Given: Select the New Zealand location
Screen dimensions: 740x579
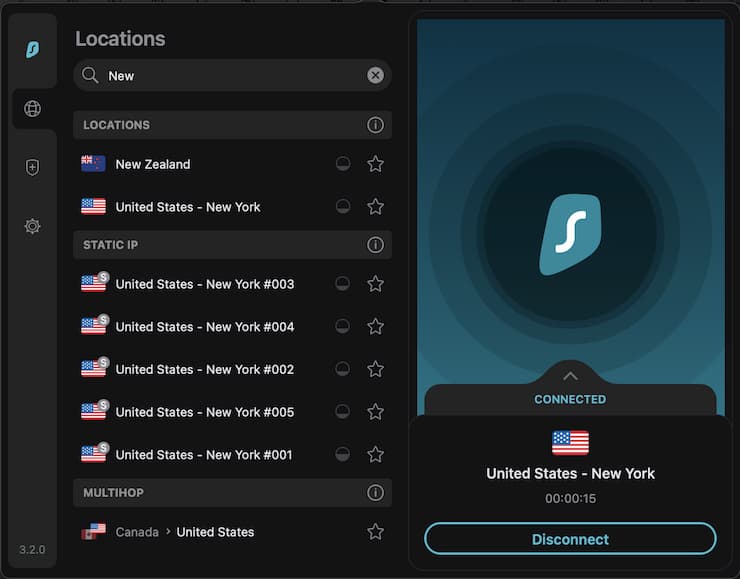Looking at the screenshot, I should point(232,164).
